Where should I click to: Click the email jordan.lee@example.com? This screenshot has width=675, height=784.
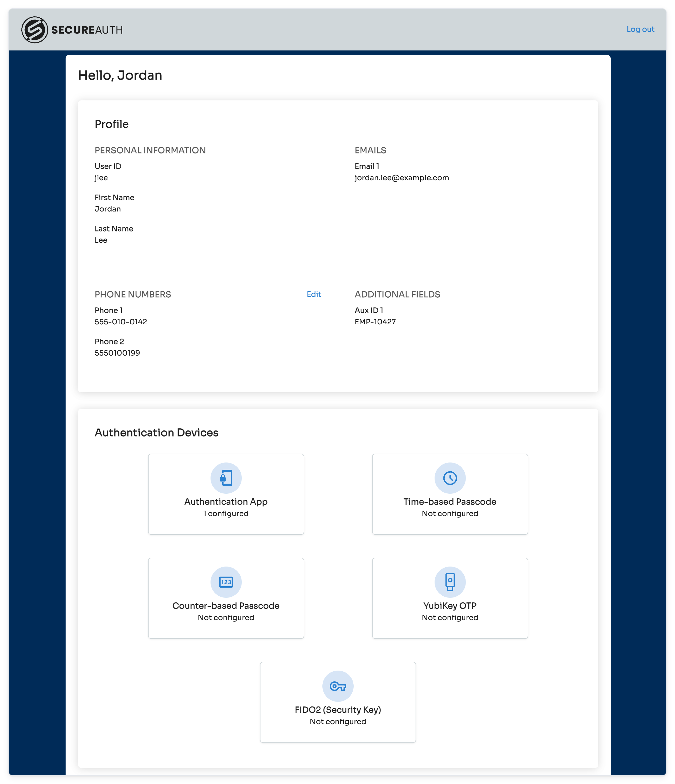(402, 177)
